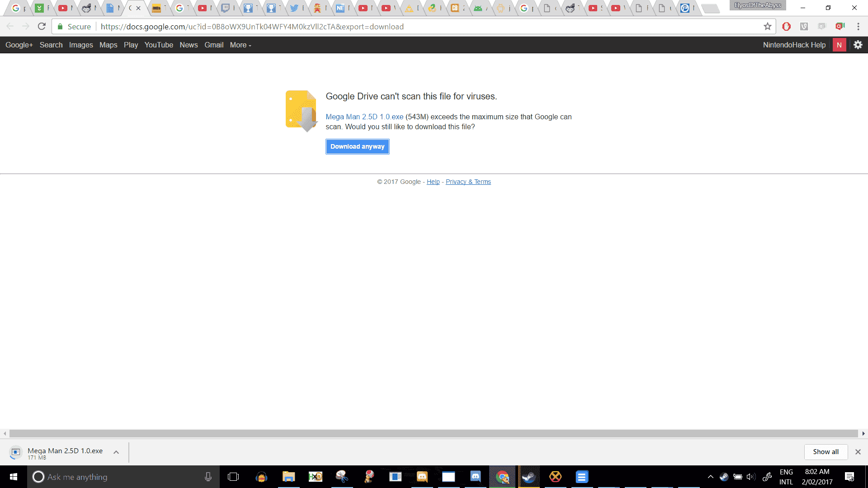The image size is (868, 488).
Task: Switch to the Triforce icon tab
Action: (x=411, y=8)
